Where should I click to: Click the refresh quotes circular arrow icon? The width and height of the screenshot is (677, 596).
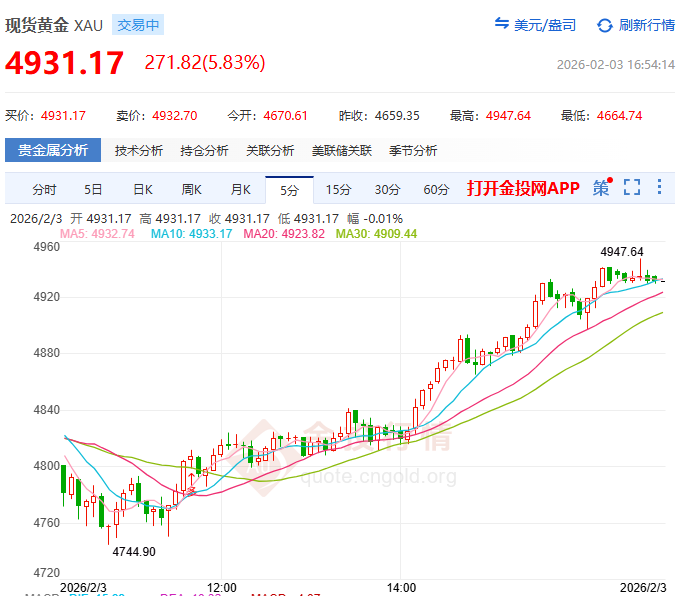(x=604, y=25)
